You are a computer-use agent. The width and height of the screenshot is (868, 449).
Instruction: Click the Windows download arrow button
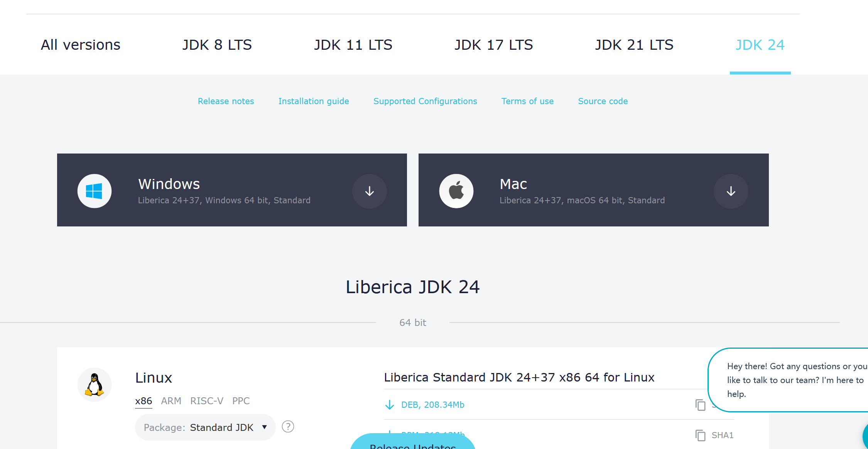(369, 191)
